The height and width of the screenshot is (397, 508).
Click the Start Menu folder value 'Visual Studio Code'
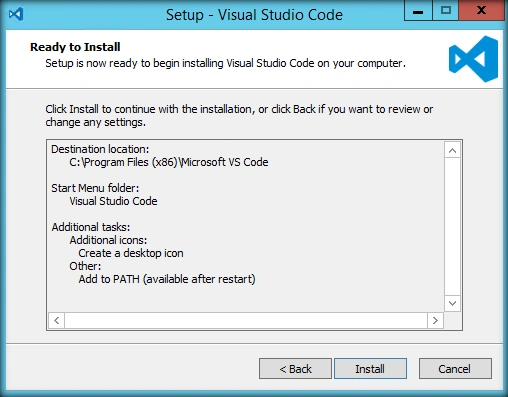pyautogui.click(x=113, y=201)
